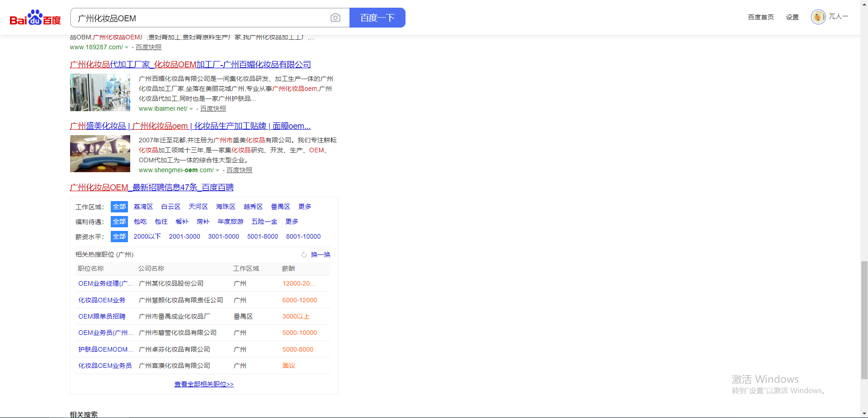868x418 pixels.
Task: Filter salary 3001-5000
Action: click(224, 236)
